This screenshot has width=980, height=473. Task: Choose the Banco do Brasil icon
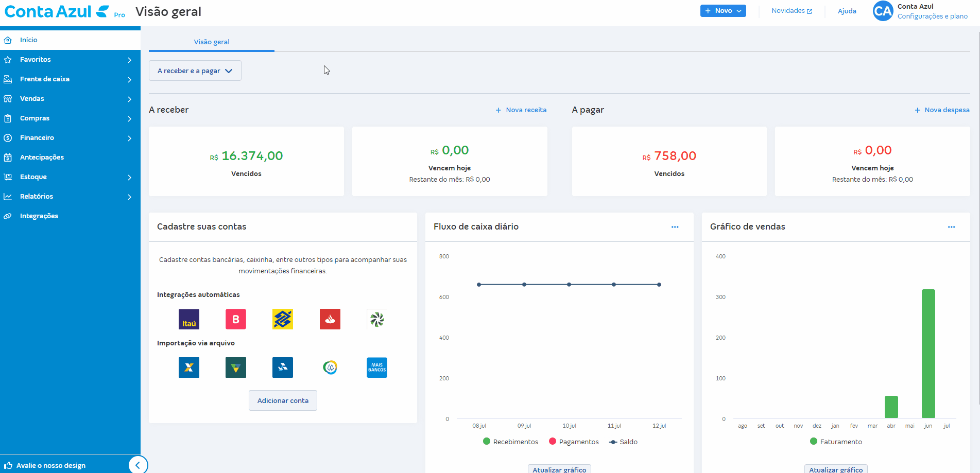point(283,319)
